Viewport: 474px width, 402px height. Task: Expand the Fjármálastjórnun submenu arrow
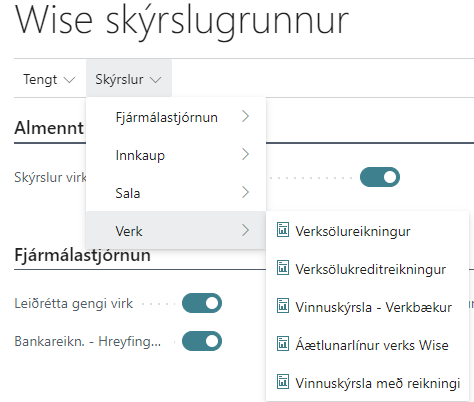coord(245,116)
